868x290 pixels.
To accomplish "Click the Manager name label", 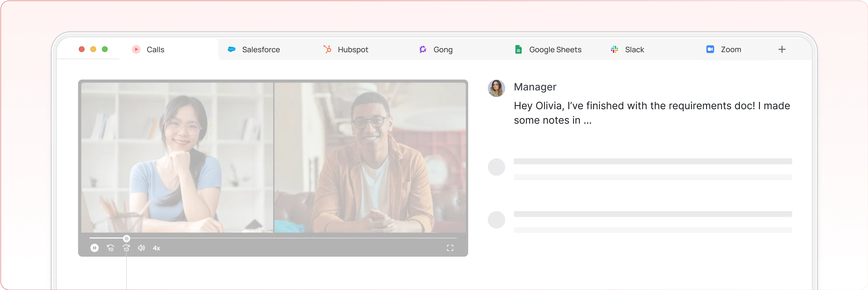I will [x=535, y=87].
